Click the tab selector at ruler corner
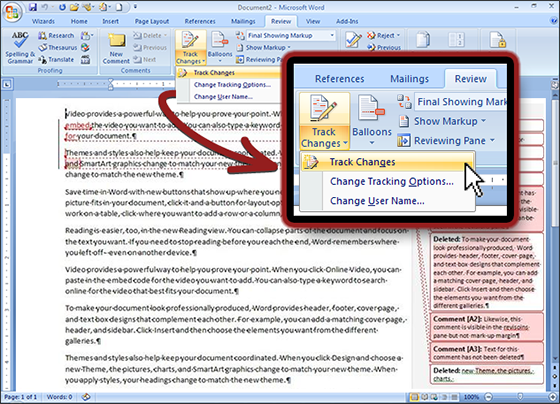Screen dimensions: 560x404 point(7,85)
